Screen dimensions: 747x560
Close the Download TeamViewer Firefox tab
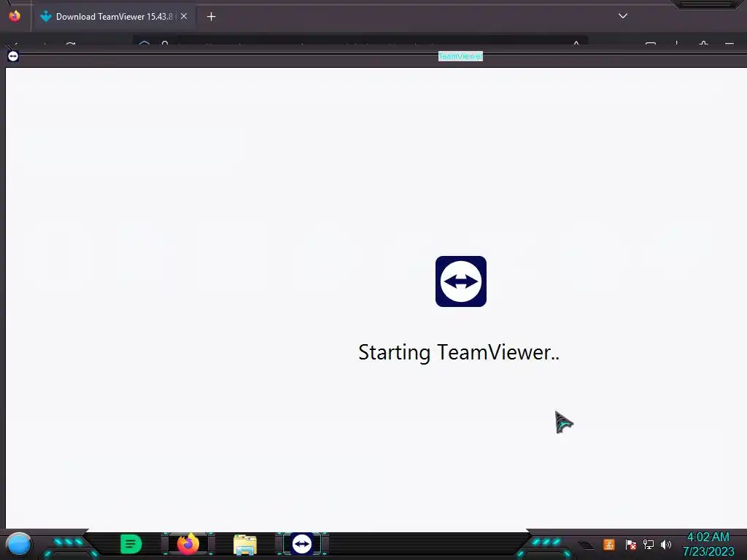coord(184,16)
